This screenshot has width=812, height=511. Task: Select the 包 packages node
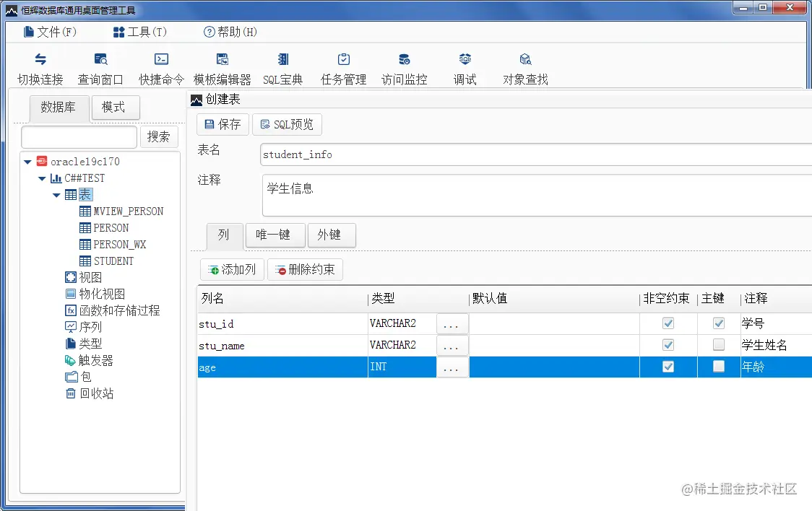tap(86, 377)
